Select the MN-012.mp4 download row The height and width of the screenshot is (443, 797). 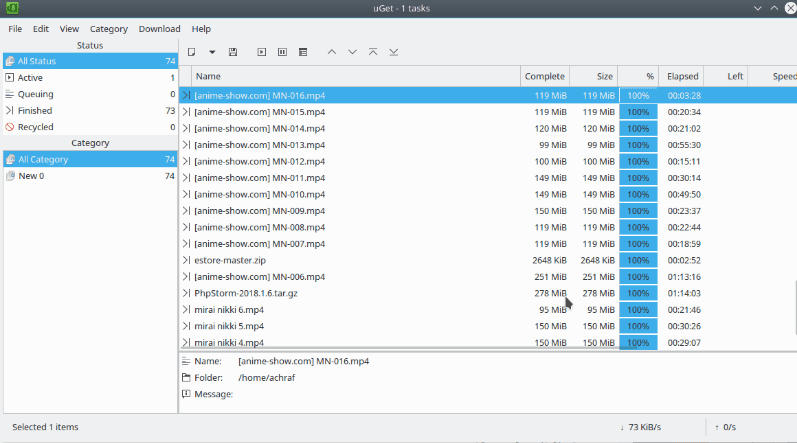(x=488, y=162)
